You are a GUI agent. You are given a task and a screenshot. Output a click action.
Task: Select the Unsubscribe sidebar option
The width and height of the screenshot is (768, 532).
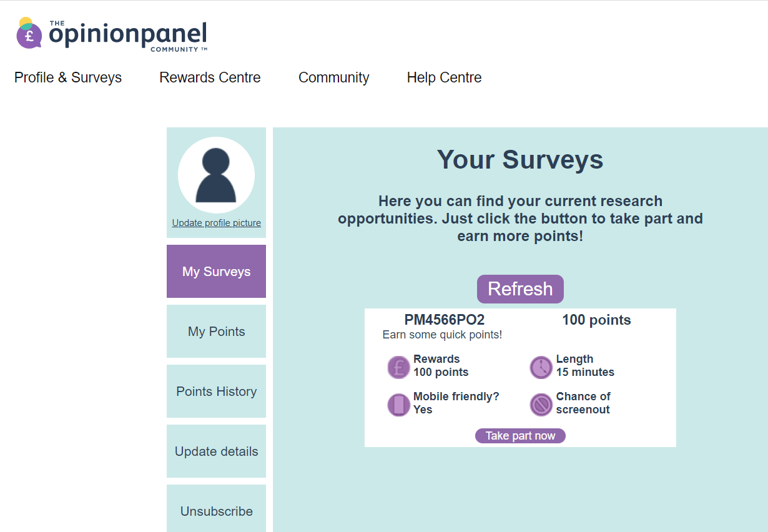click(216, 511)
